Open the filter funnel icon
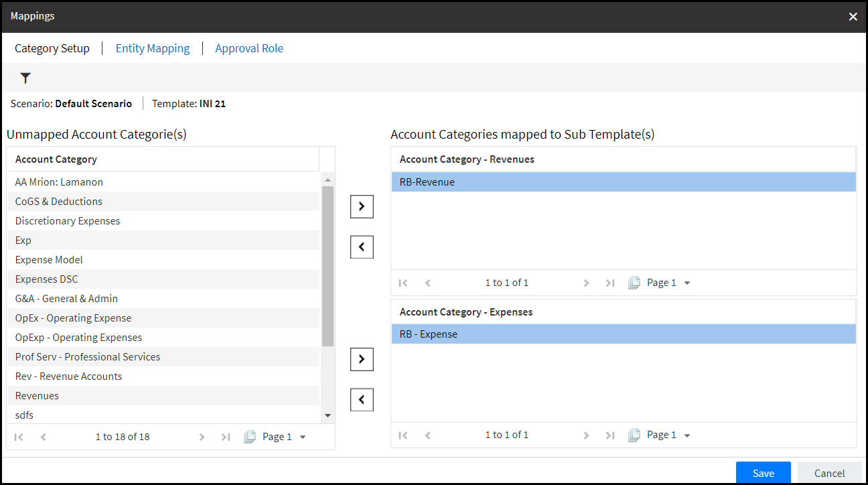This screenshot has height=485, width=868. click(x=25, y=78)
